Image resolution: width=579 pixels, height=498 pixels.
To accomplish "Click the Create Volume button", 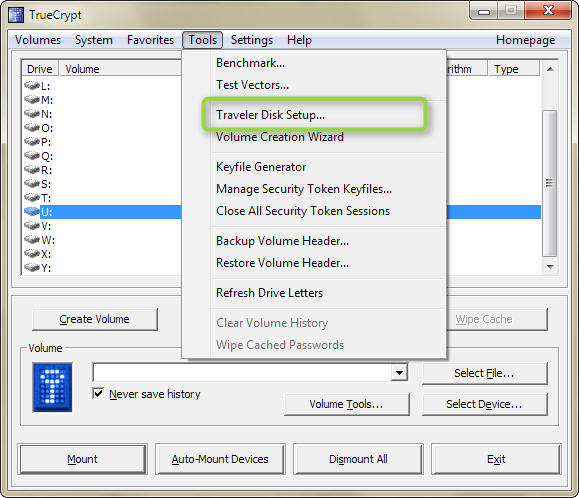I will click(95, 319).
